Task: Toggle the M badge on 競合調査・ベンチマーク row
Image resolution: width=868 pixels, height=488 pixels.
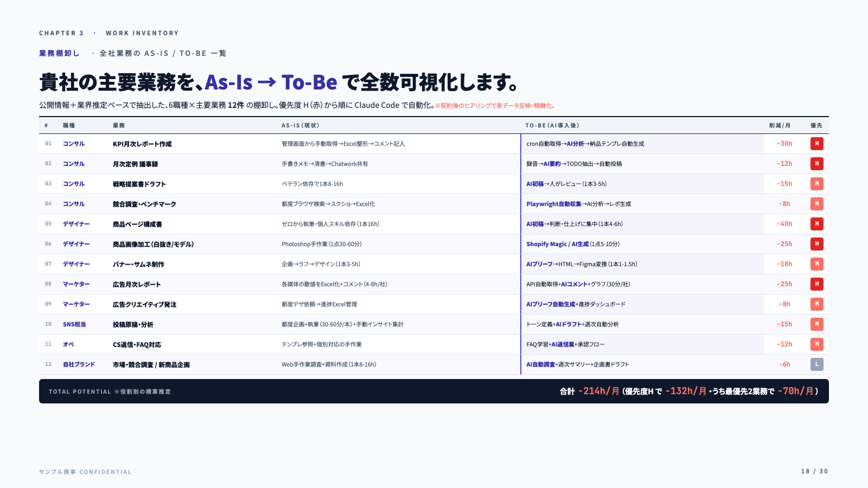Action: point(817,204)
